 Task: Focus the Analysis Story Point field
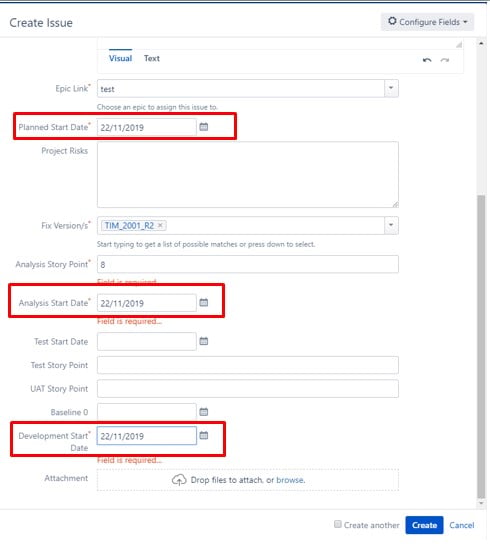click(x=248, y=264)
